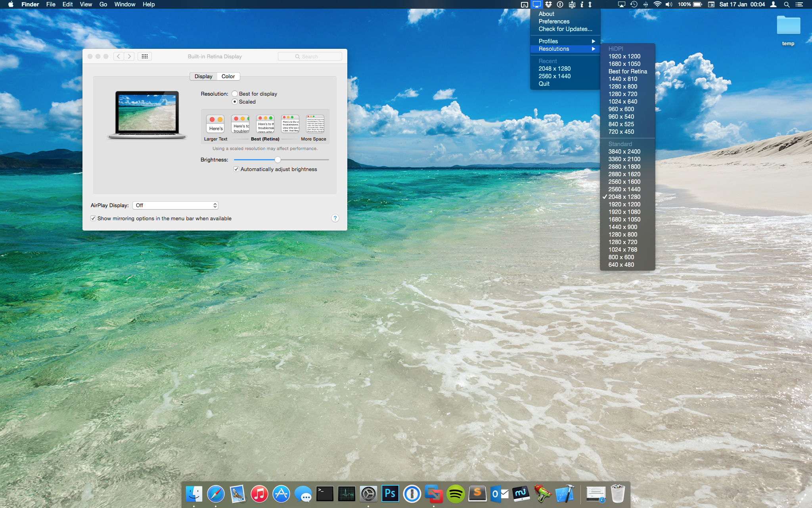Launch Spotify from the dock

point(456,494)
